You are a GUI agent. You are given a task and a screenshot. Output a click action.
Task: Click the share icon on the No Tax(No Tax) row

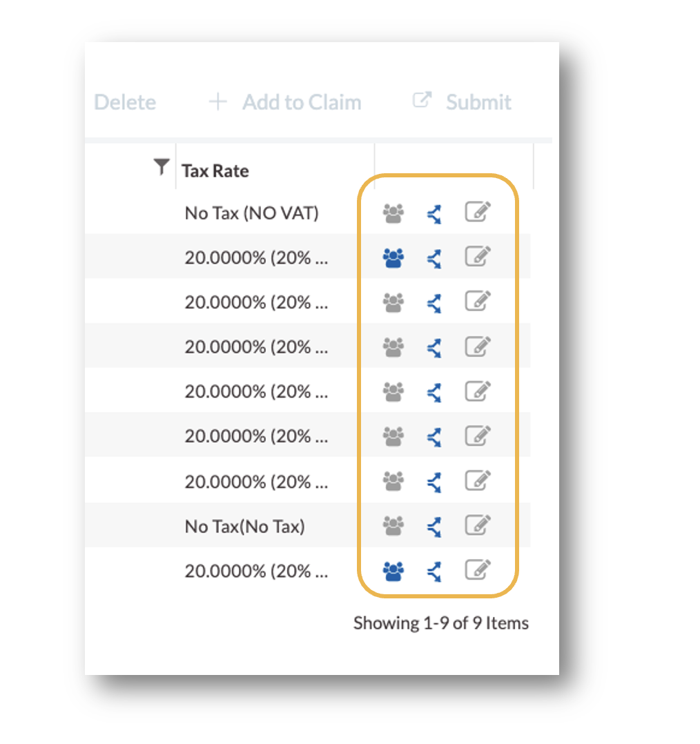(x=434, y=526)
